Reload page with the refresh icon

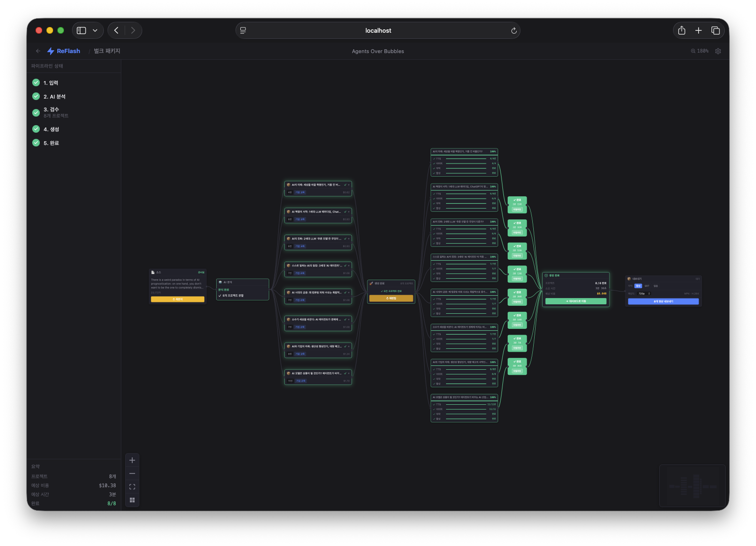pyautogui.click(x=514, y=30)
